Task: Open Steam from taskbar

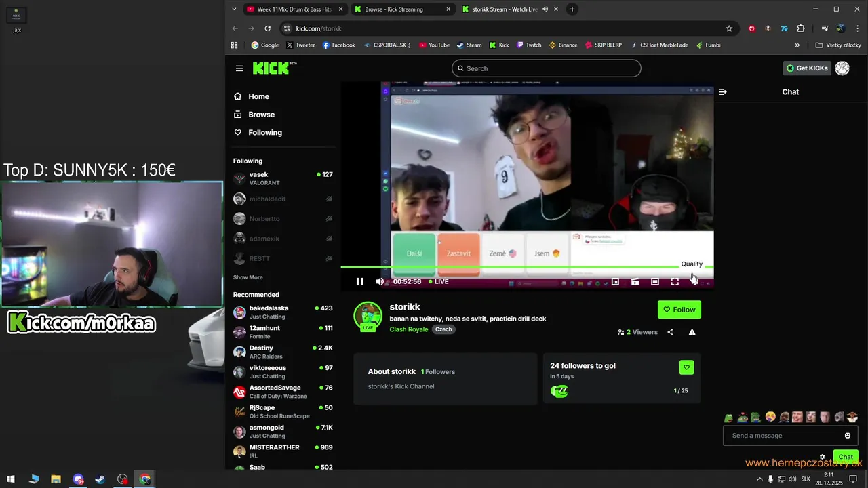Action: [100, 479]
